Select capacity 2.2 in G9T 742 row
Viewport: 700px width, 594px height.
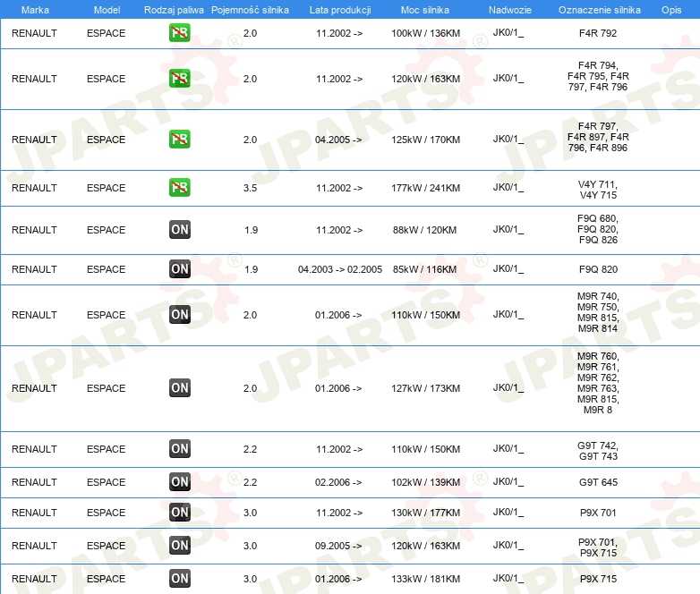pyautogui.click(x=250, y=449)
